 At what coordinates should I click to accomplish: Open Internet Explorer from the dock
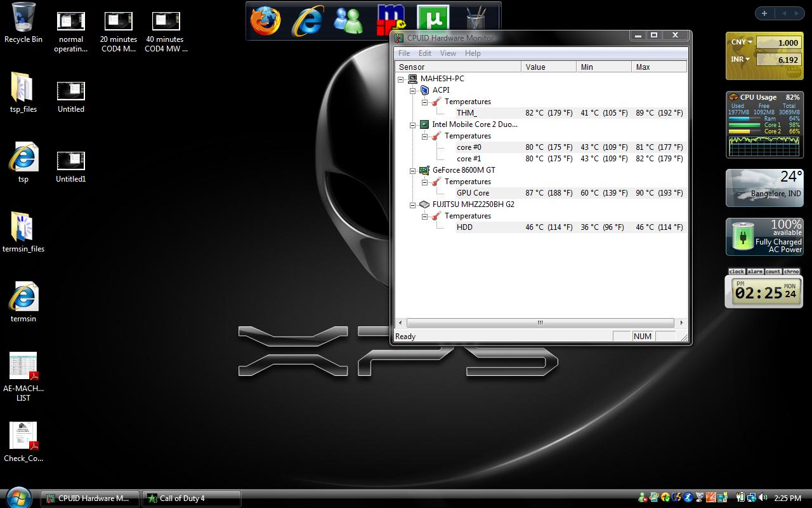pos(308,21)
